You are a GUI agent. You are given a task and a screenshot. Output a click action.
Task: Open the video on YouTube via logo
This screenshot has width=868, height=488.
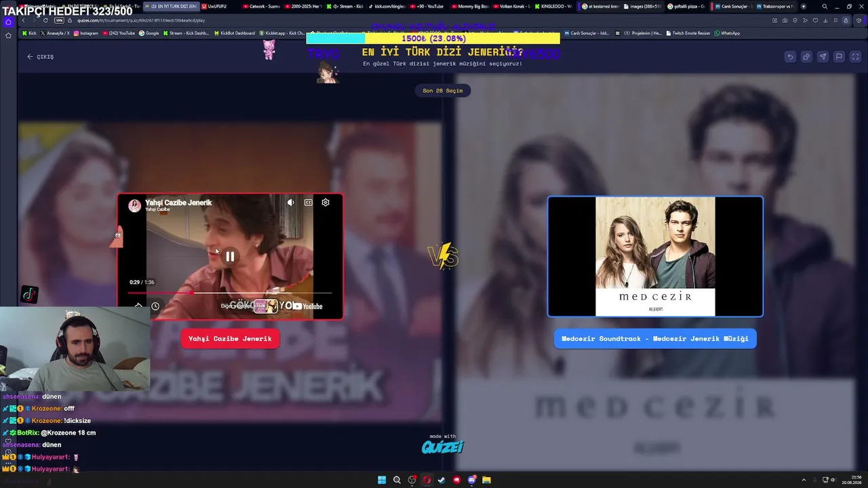coord(309,306)
